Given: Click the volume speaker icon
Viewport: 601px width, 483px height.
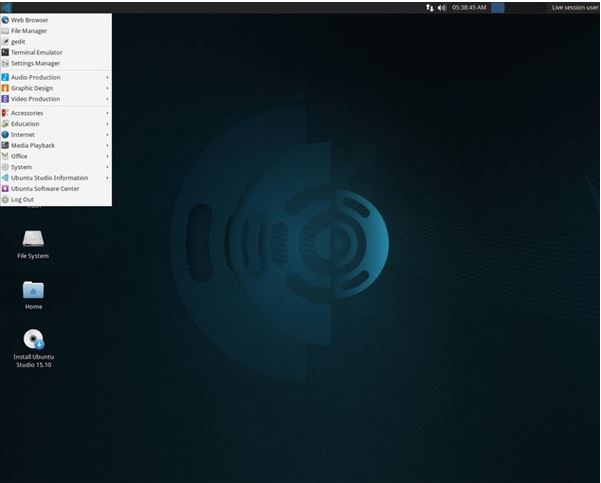Looking at the screenshot, I should [x=442, y=7].
